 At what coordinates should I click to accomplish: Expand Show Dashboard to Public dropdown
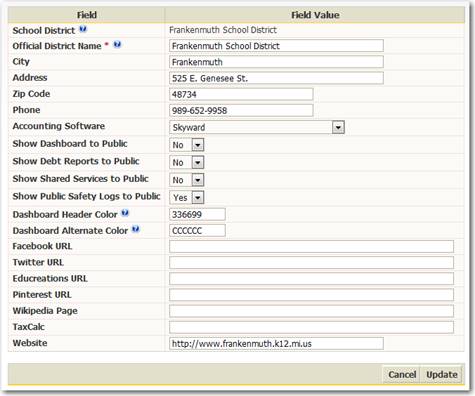click(x=187, y=145)
